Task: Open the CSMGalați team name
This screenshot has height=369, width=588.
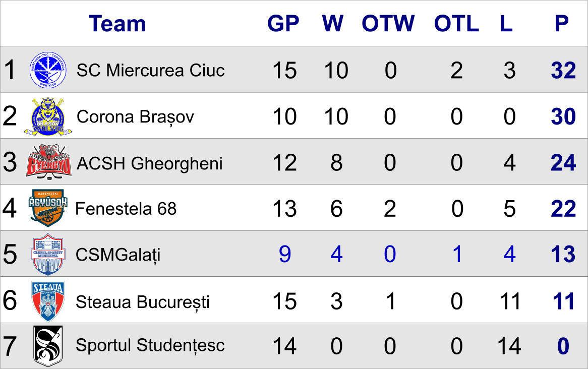Action: click(118, 255)
